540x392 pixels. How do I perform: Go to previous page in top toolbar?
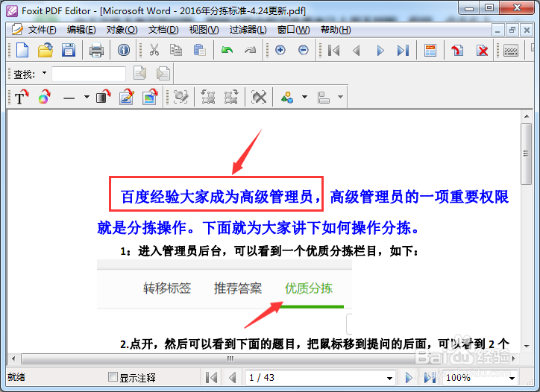click(357, 51)
